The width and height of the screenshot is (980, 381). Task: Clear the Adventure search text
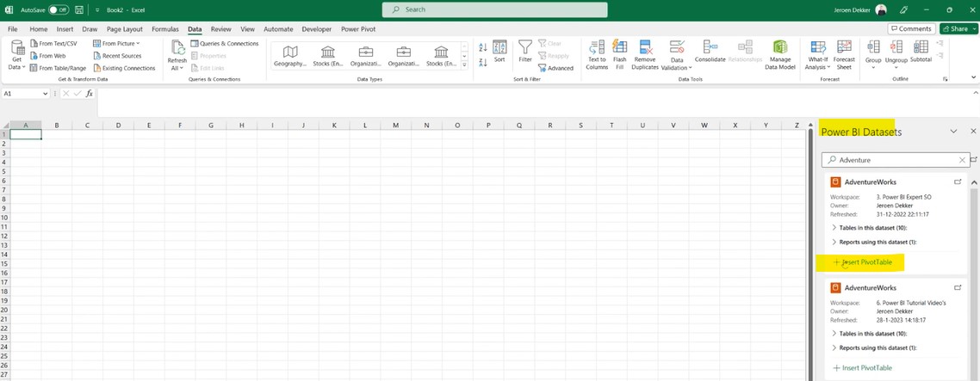[x=962, y=159]
